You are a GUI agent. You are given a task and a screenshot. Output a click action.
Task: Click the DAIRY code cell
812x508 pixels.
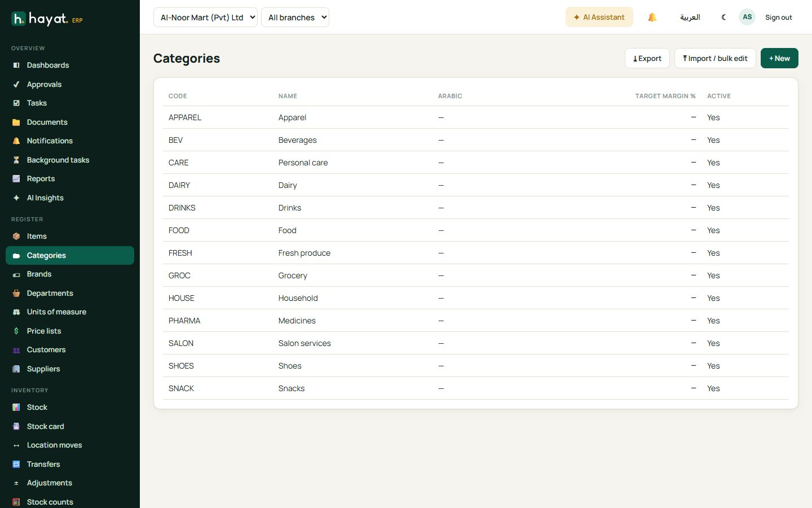point(179,185)
